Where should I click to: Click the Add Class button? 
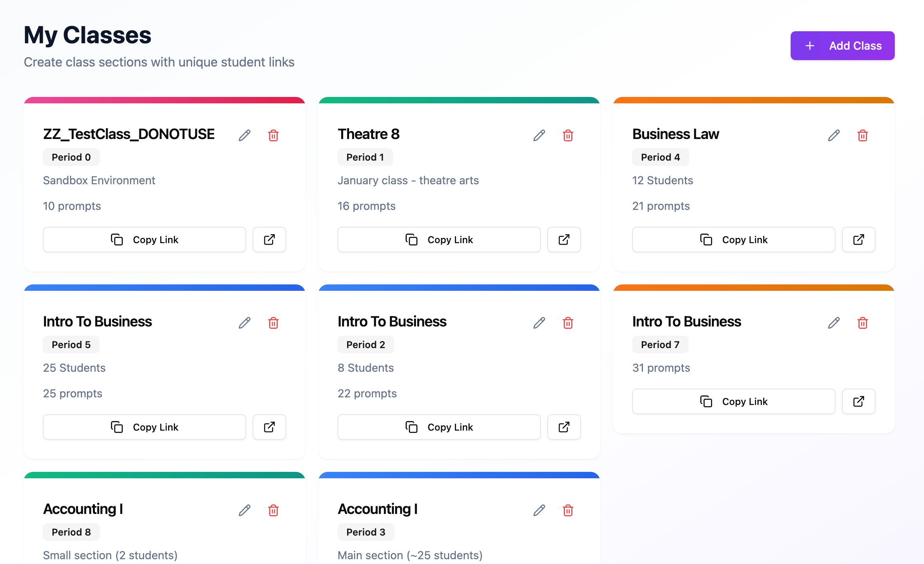842,46
